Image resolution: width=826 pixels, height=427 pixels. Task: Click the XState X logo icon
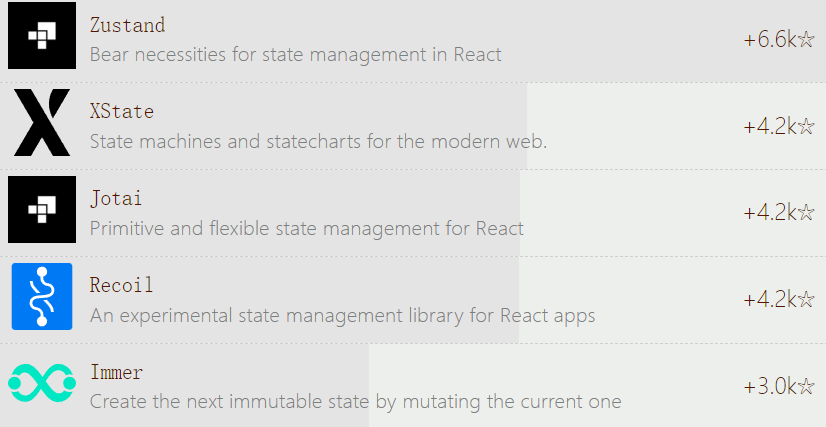[42, 123]
